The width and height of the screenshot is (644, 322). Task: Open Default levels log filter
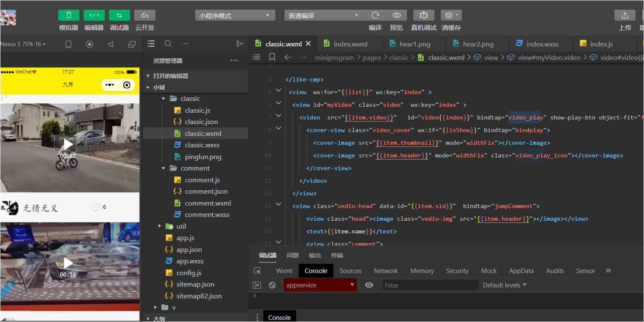tap(505, 285)
